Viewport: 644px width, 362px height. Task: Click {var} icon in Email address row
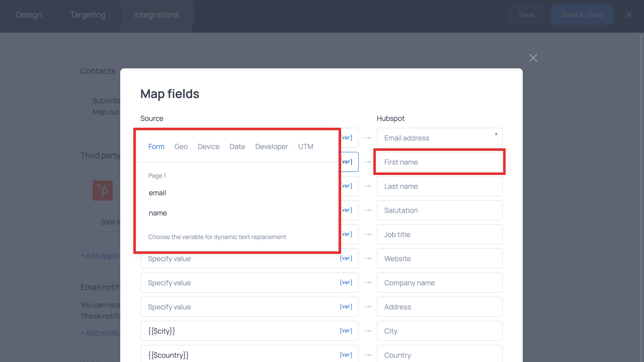347,138
